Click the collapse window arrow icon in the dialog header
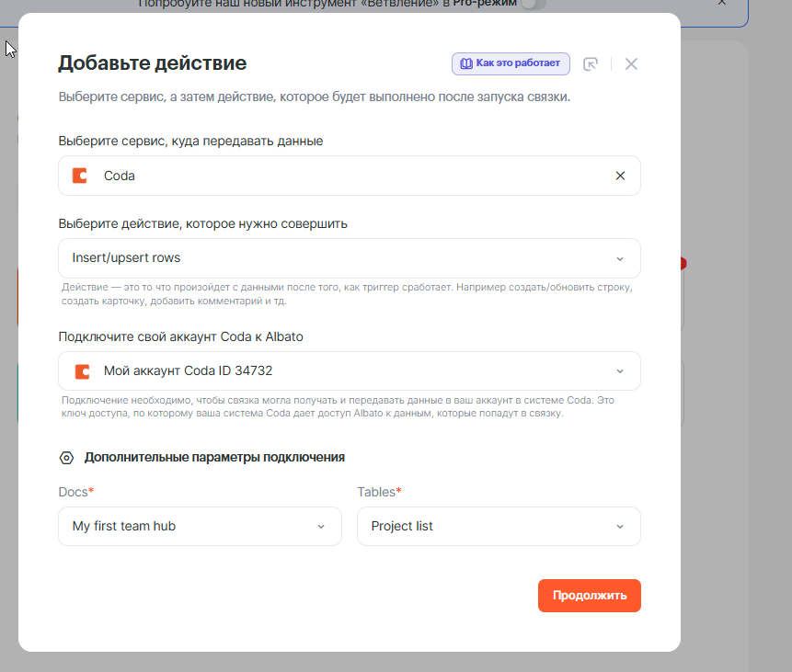792x672 pixels. (x=591, y=64)
